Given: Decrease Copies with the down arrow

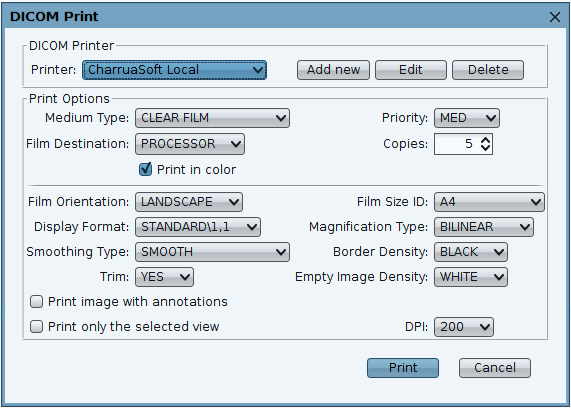Looking at the screenshot, I should coord(485,148).
